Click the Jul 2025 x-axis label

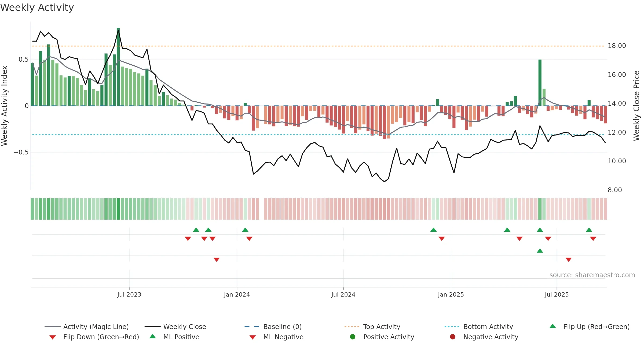[x=557, y=294]
